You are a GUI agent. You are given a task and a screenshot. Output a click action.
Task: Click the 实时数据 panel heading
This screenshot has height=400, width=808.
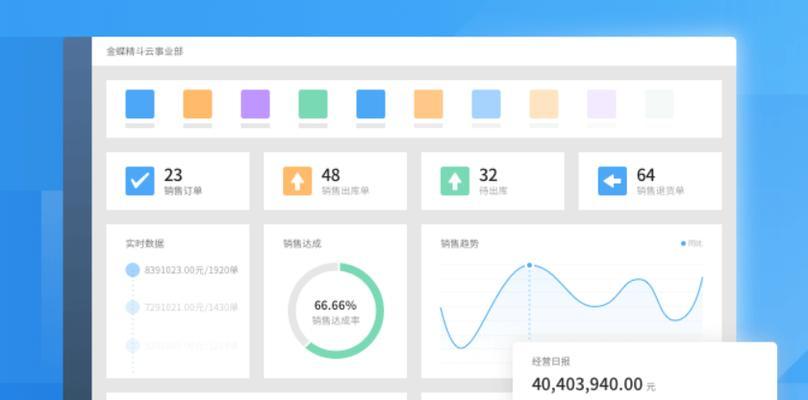(145, 244)
